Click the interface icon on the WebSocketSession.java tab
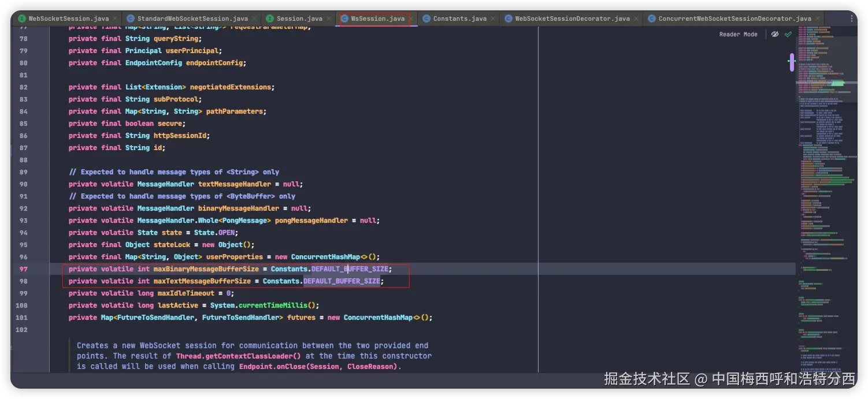Screen dimensions: 868x399 coord(21,18)
